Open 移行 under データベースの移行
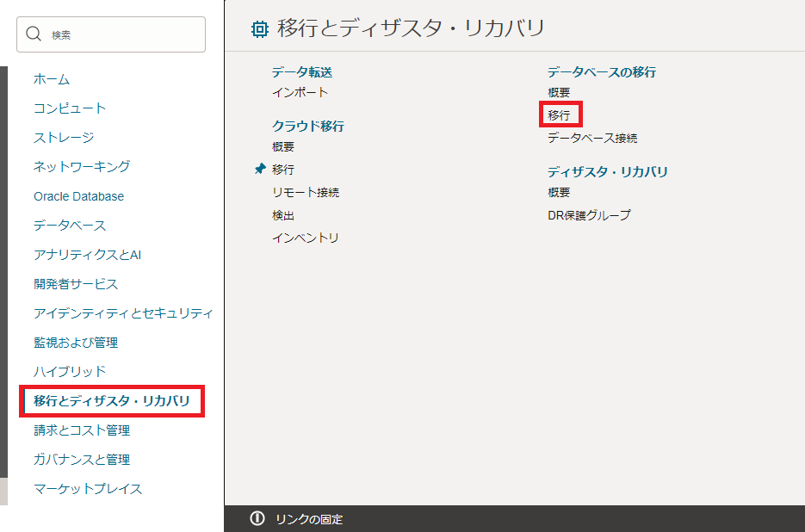This screenshot has width=805, height=532. [559, 114]
